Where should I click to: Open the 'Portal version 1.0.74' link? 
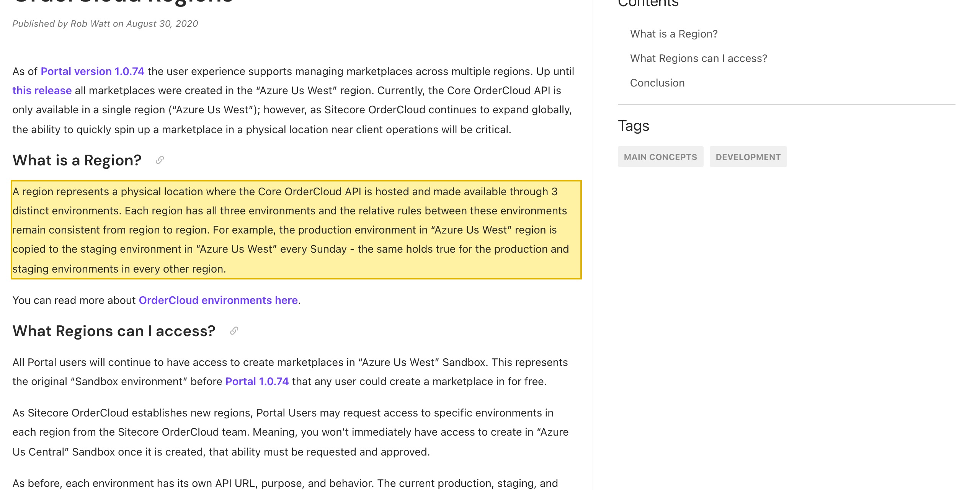(x=93, y=72)
